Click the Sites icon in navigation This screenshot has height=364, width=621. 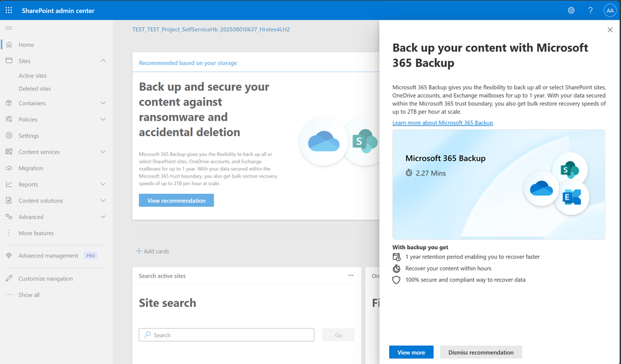tap(9, 61)
